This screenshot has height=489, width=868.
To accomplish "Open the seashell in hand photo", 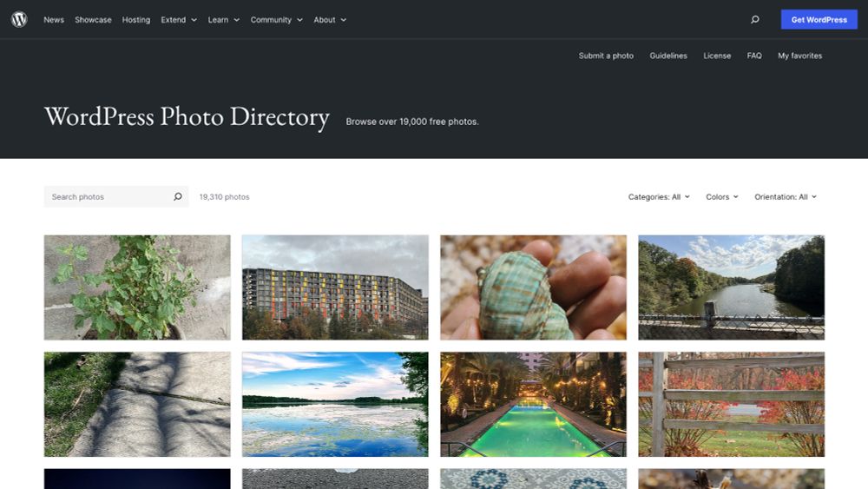I will tap(533, 287).
